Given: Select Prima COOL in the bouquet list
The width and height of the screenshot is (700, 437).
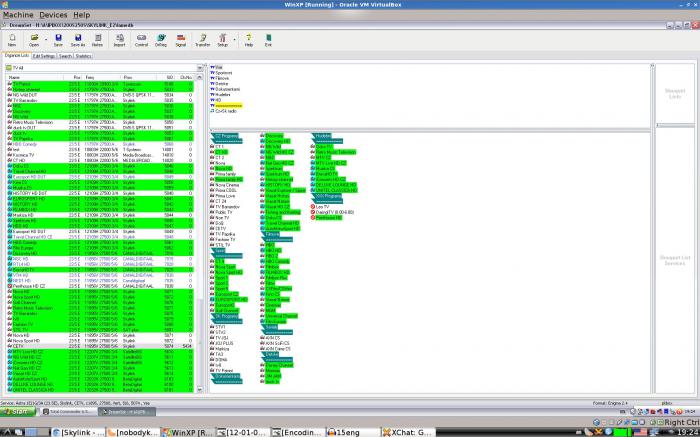Looking at the screenshot, I should click(225, 190).
